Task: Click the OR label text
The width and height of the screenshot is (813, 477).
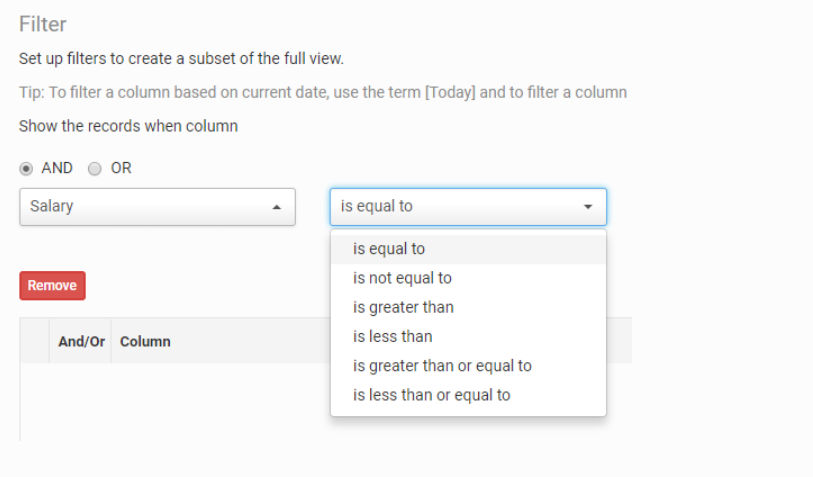Action: point(121,168)
